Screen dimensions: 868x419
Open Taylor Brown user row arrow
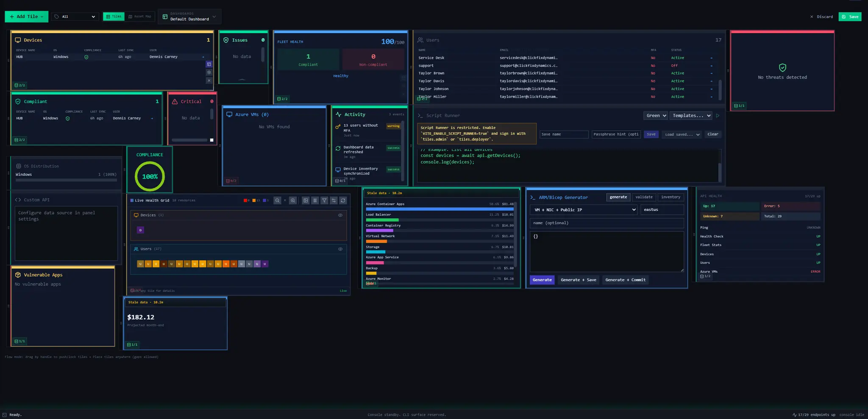711,73
